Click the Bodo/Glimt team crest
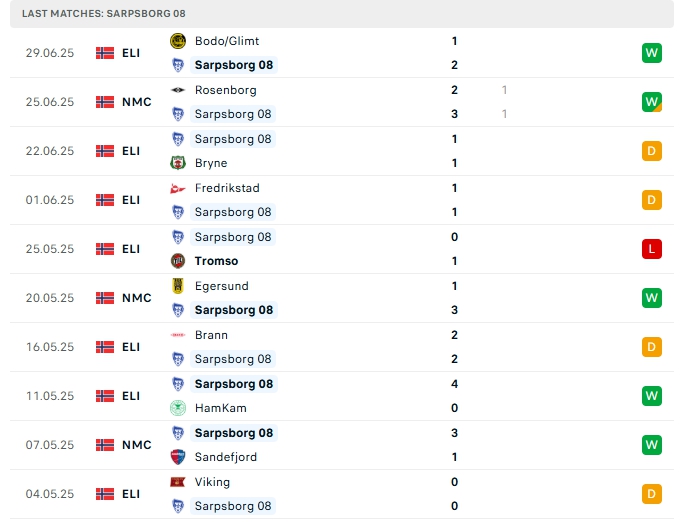Viewport: 685px width, 522px height. 178,41
